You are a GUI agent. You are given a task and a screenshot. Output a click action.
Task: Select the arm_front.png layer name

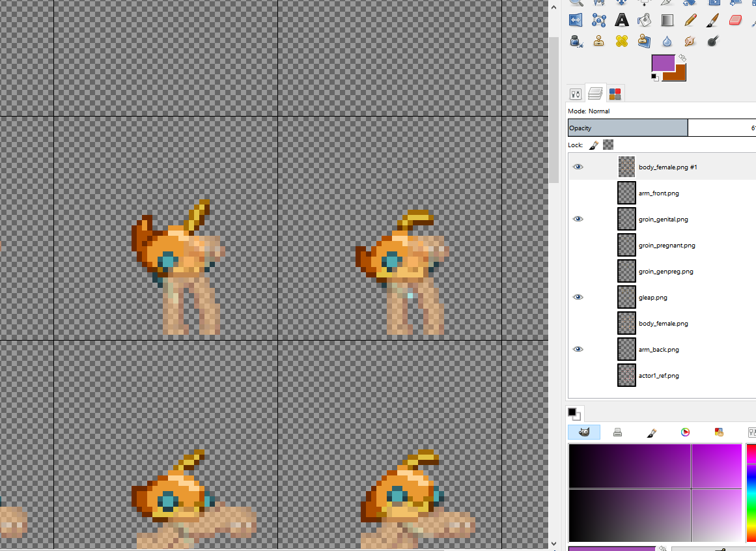[x=658, y=193]
